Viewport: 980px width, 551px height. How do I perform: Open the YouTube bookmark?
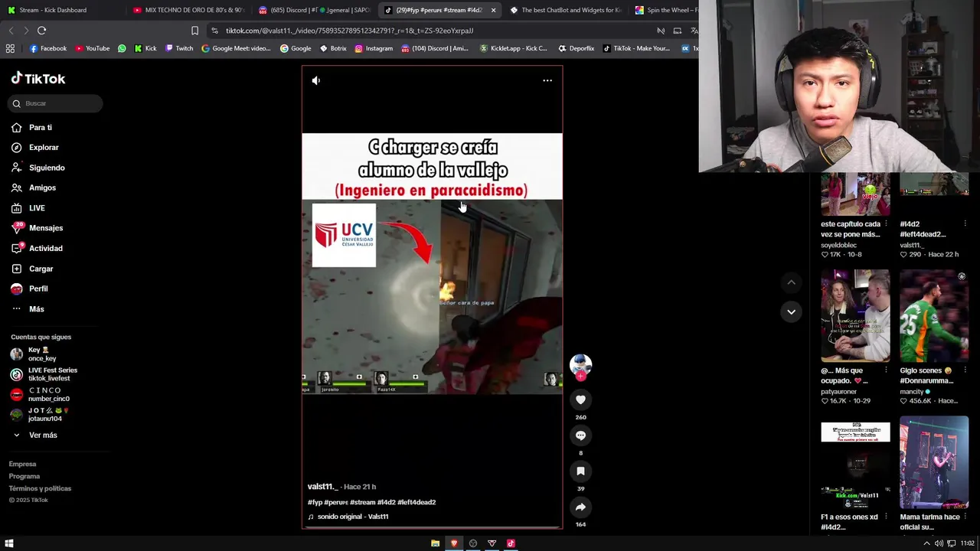(92, 48)
